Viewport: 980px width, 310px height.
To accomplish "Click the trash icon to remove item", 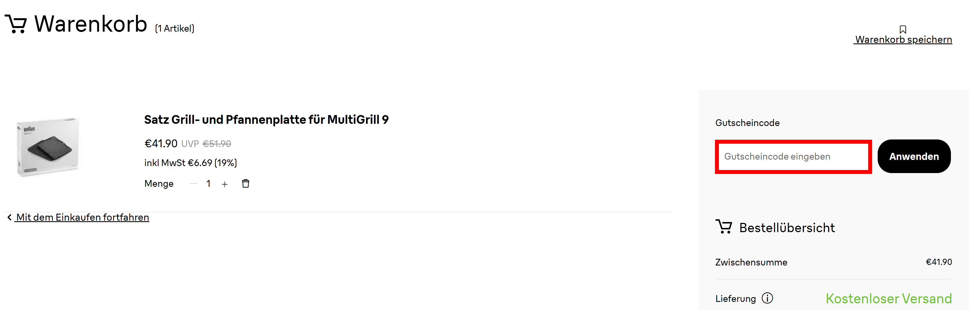I will click(245, 183).
